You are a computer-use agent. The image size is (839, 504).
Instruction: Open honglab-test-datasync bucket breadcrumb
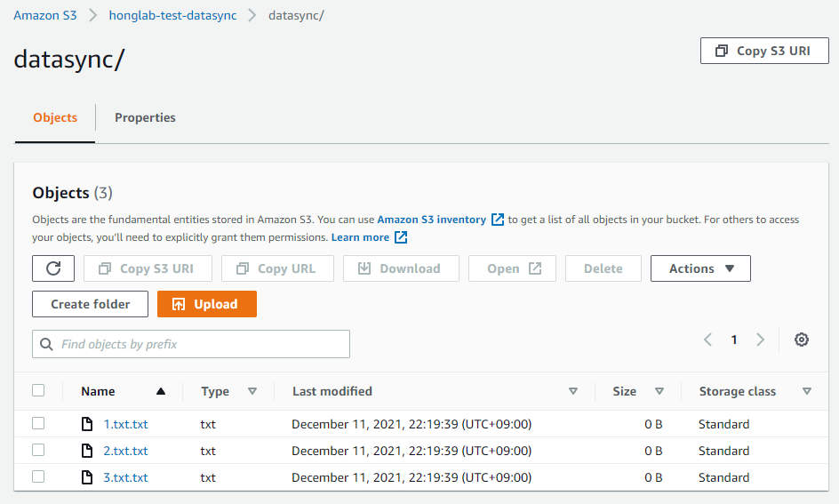point(172,15)
